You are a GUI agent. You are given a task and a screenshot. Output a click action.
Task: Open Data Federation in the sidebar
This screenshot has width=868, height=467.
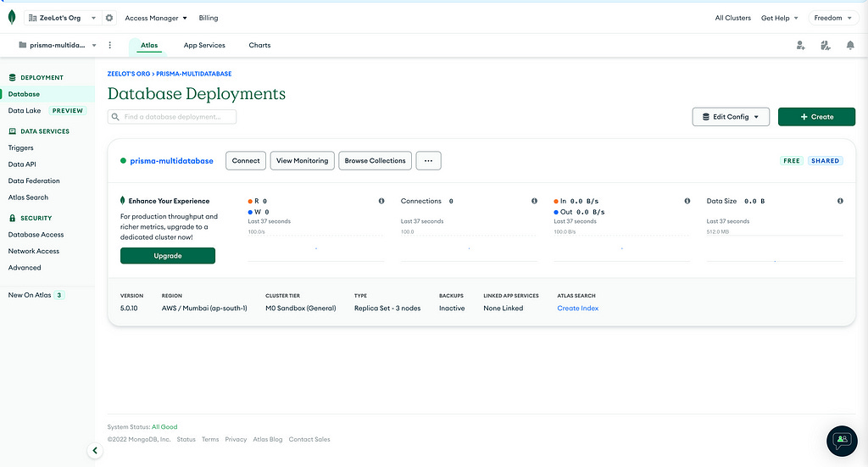coord(34,181)
